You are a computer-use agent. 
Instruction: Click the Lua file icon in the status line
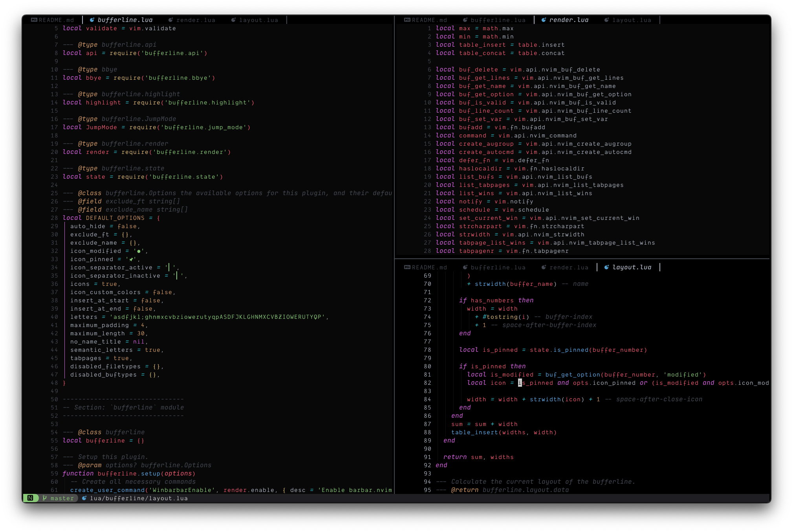(x=84, y=498)
